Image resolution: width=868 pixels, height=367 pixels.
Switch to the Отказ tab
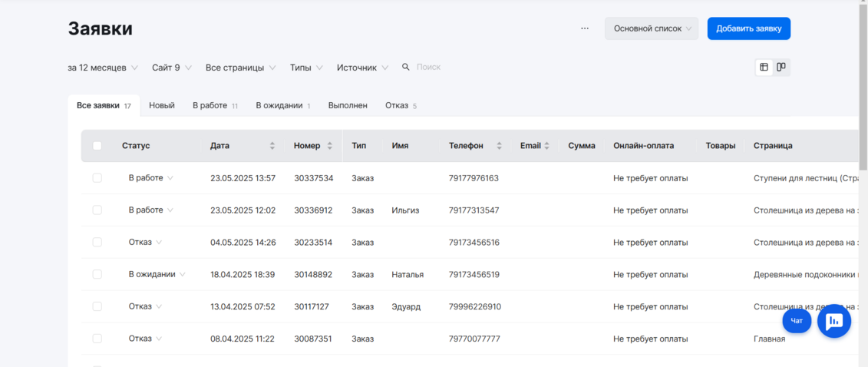tap(401, 106)
